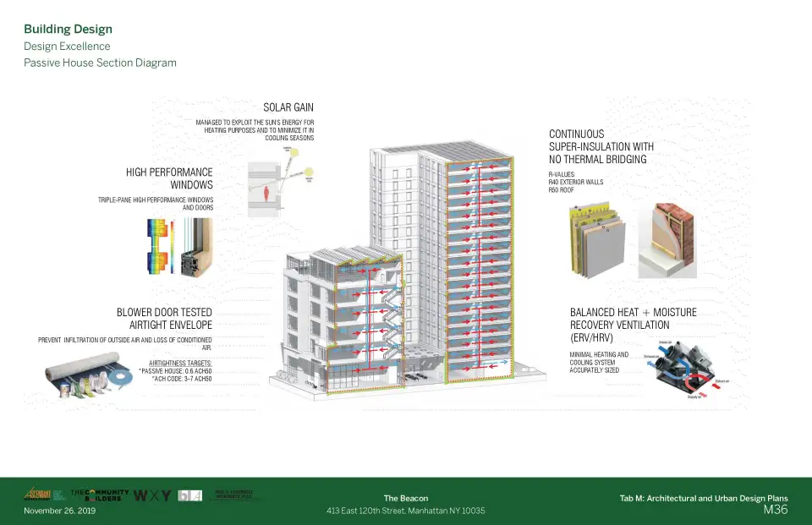Click the "SOLAR GAIN" heading

tap(288, 107)
